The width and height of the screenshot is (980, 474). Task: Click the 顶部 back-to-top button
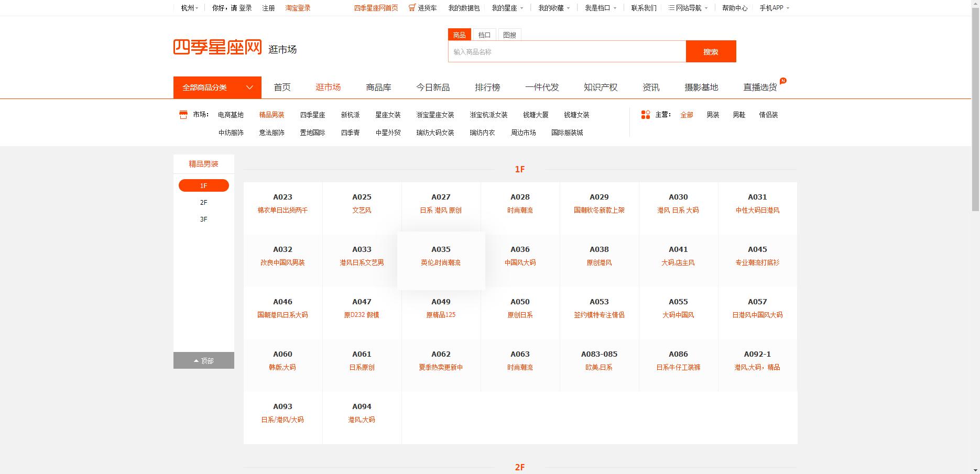pyautogui.click(x=203, y=360)
